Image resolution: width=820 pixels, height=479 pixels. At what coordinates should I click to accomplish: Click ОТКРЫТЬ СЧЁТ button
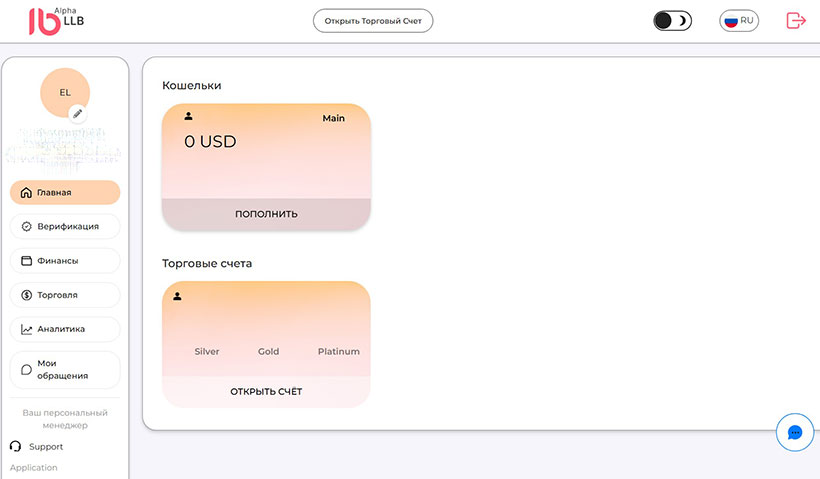tap(266, 391)
